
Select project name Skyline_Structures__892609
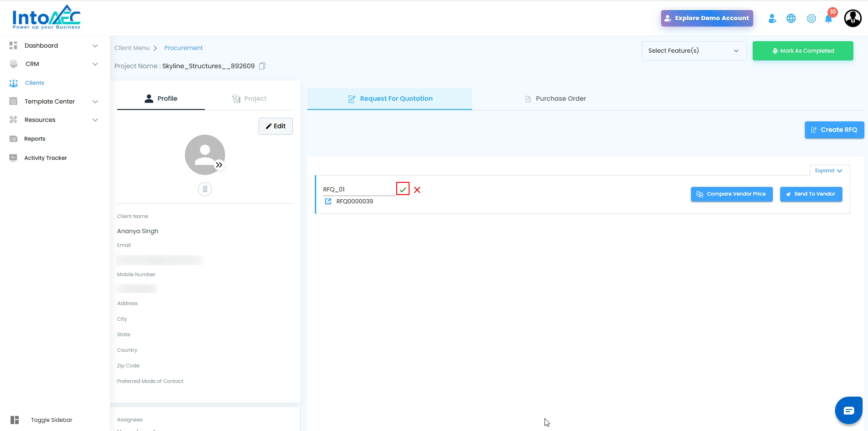tap(209, 66)
